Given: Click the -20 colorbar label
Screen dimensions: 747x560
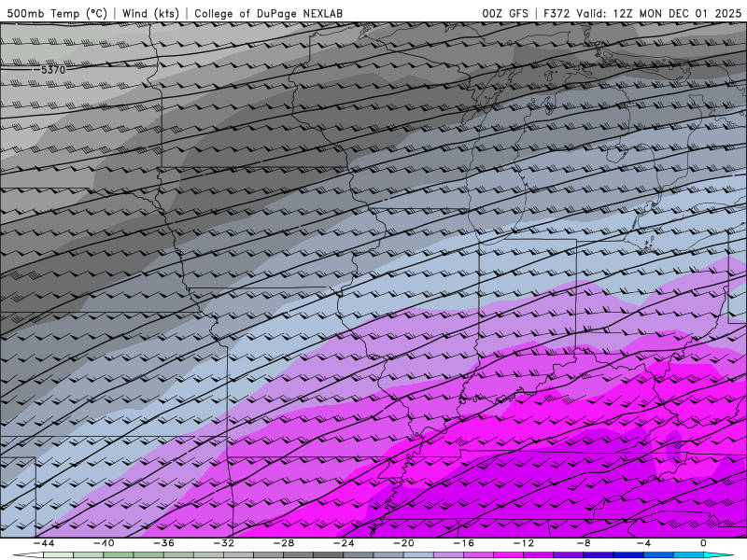Looking at the screenshot, I should click(404, 543).
